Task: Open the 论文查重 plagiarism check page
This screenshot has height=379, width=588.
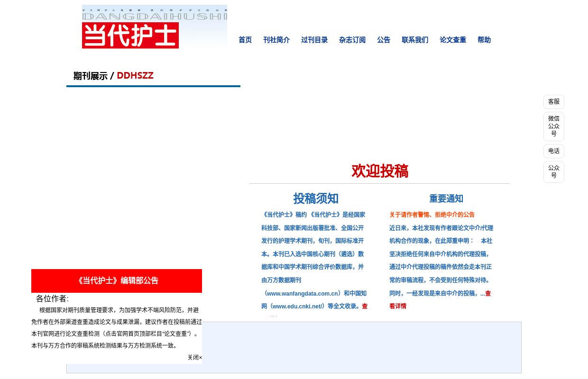Action: 453,40
